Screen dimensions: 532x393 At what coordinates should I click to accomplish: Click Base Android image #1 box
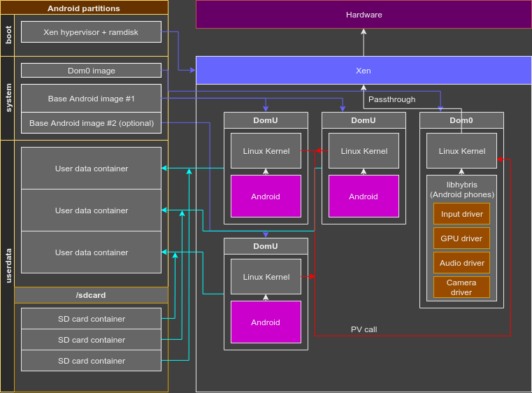click(x=91, y=99)
